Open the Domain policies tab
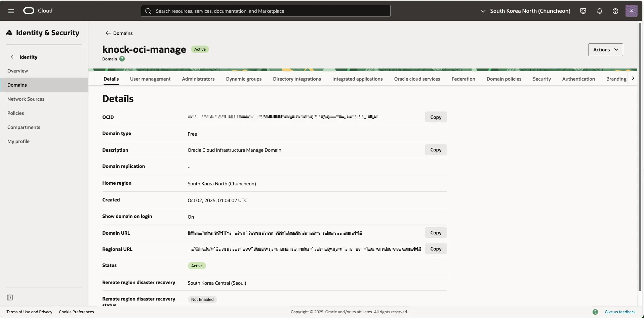 504,79
